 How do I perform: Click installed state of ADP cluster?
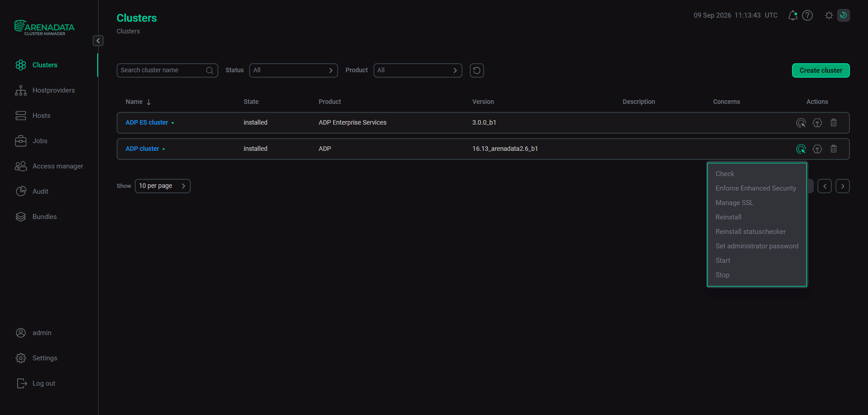coord(255,149)
